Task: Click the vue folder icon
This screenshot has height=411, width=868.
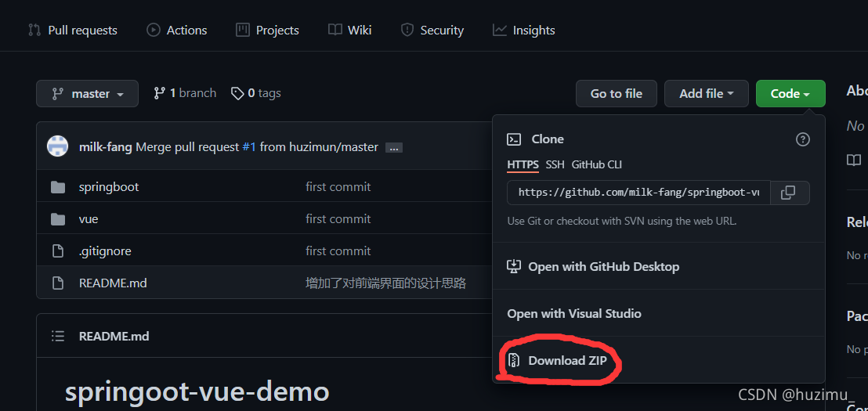Action: click(x=57, y=219)
